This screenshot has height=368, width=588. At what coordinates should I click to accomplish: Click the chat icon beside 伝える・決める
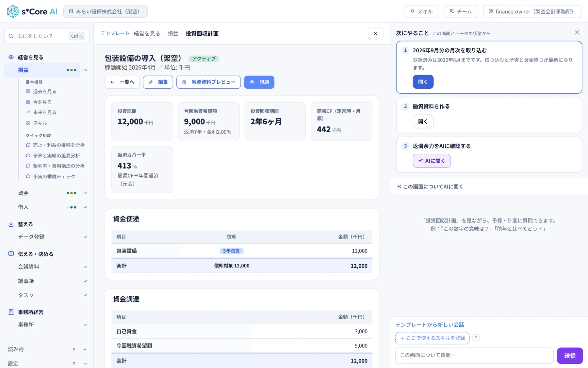[11, 254]
